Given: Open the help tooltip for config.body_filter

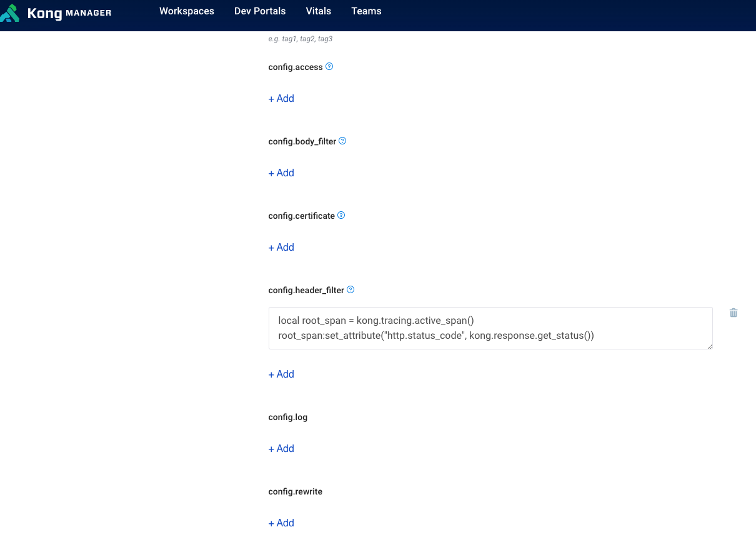Looking at the screenshot, I should click(342, 141).
